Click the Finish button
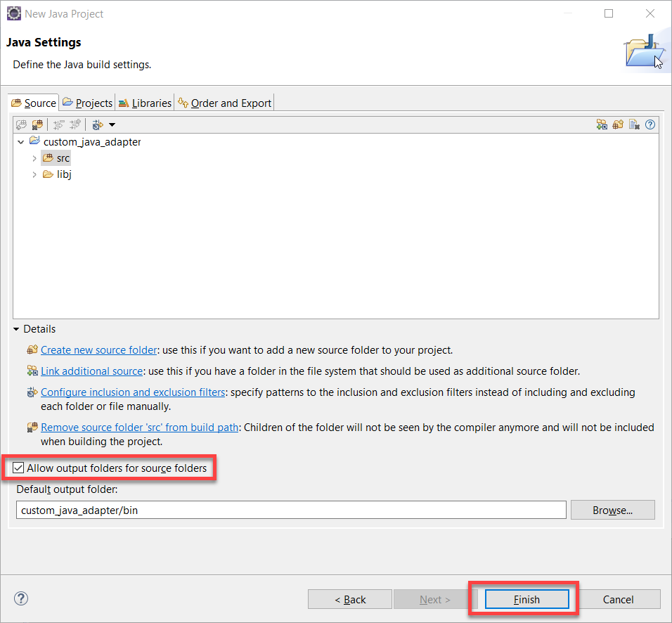 tap(526, 599)
